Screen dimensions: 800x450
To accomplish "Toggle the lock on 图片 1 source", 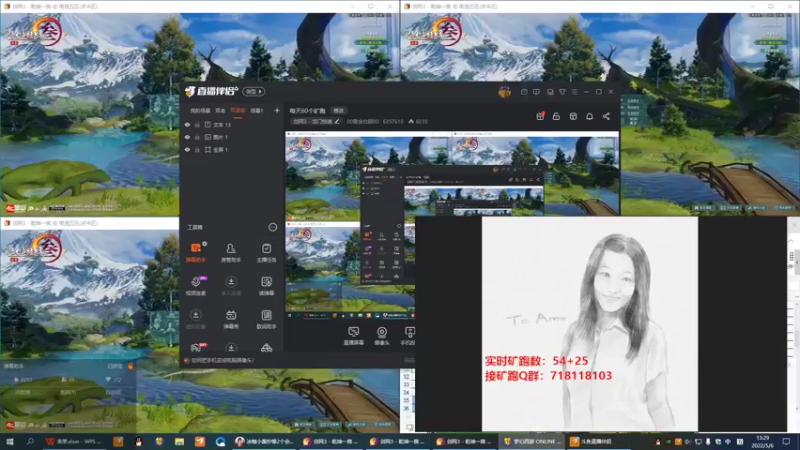I will [x=197, y=137].
